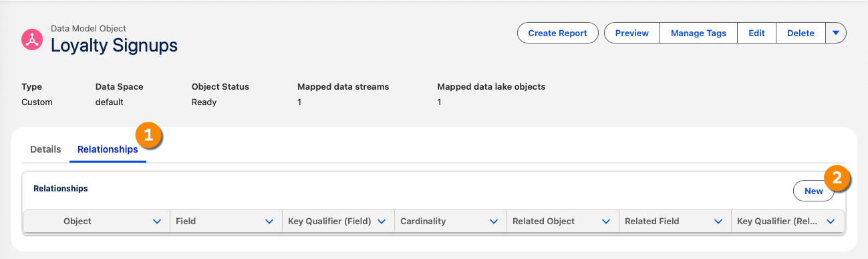This screenshot has width=868, height=259.
Task: Click the Mapped data streams label
Action: 343,87
